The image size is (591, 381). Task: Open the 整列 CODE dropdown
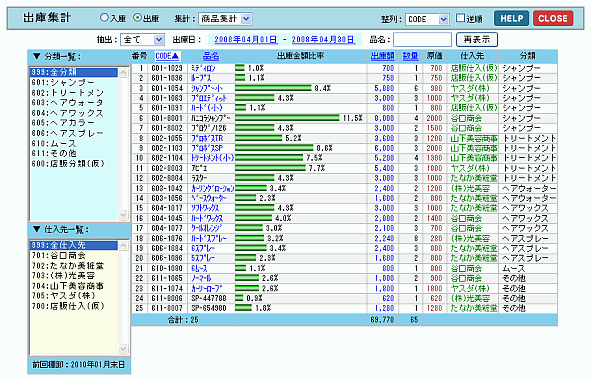click(x=427, y=19)
